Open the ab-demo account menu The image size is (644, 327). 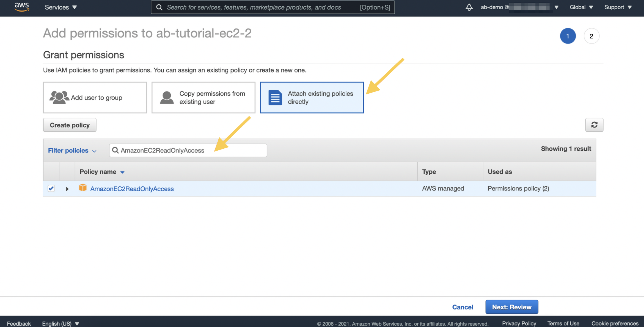pos(519,7)
